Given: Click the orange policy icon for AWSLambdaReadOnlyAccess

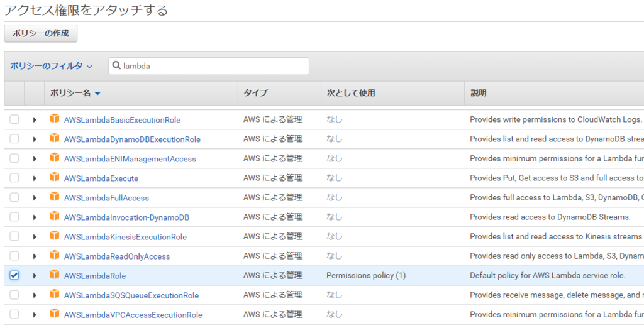Looking at the screenshot, I should tap(54, 255).
